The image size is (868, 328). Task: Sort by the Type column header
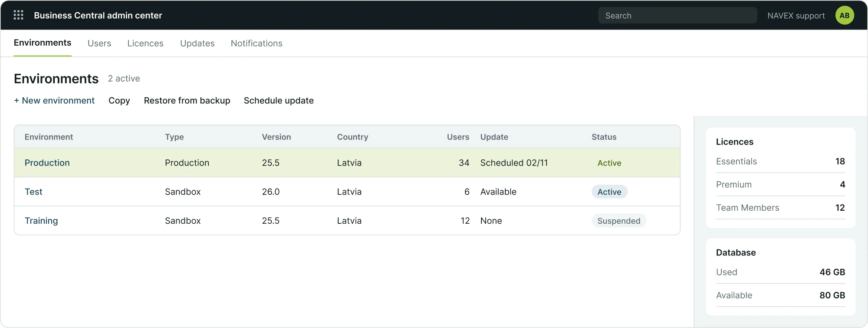[174, 137]
